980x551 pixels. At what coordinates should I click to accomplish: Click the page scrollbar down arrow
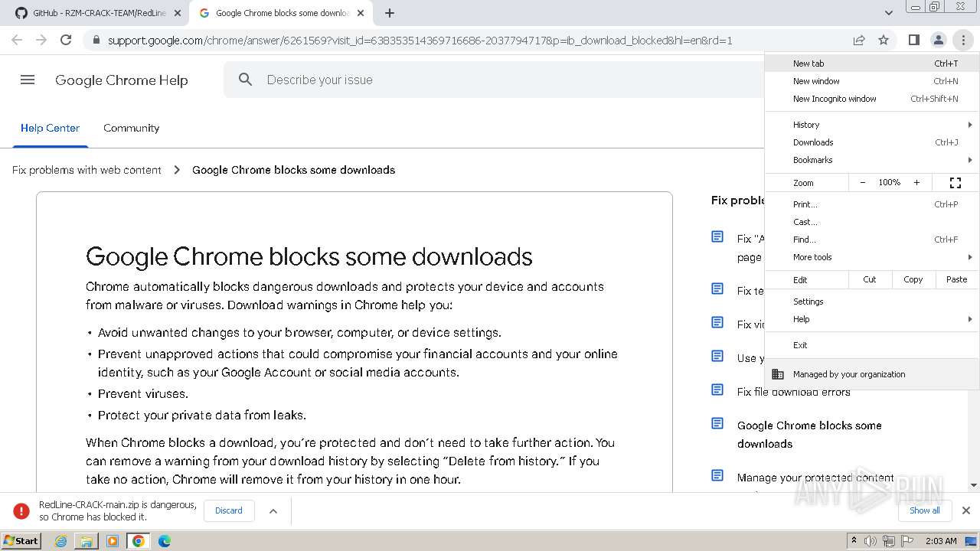click(x=974, y=485)
